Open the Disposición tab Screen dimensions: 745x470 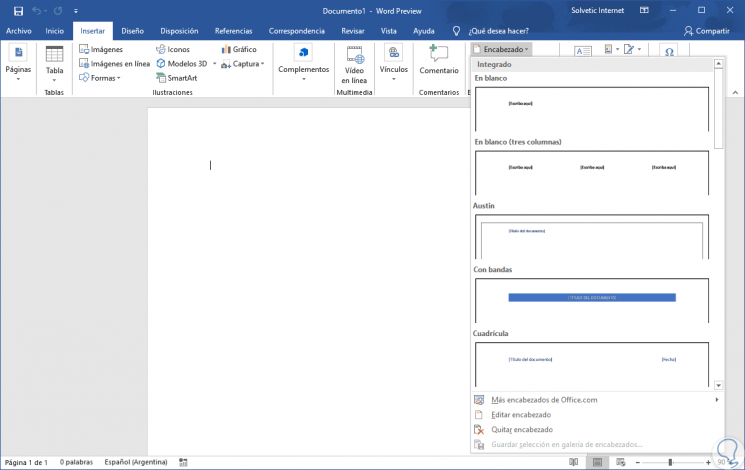[x=179, y=31]
